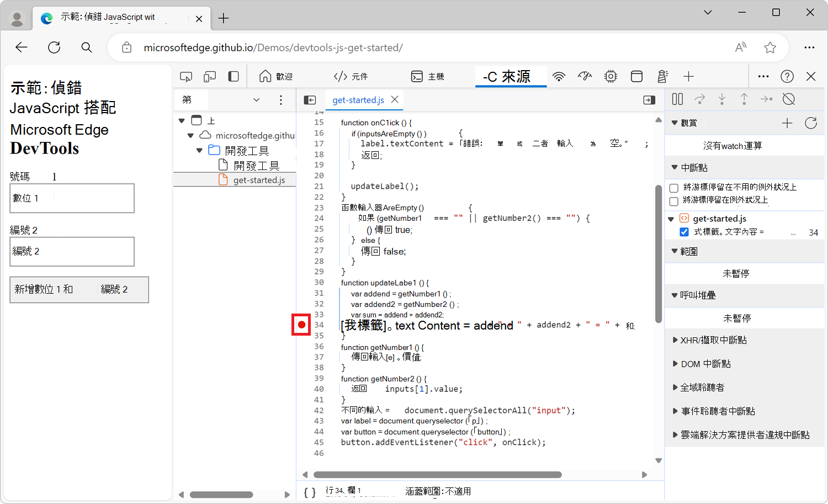Expand 事件聆聽者中斷點 section

pyautogui.click(x=675, y=411)
